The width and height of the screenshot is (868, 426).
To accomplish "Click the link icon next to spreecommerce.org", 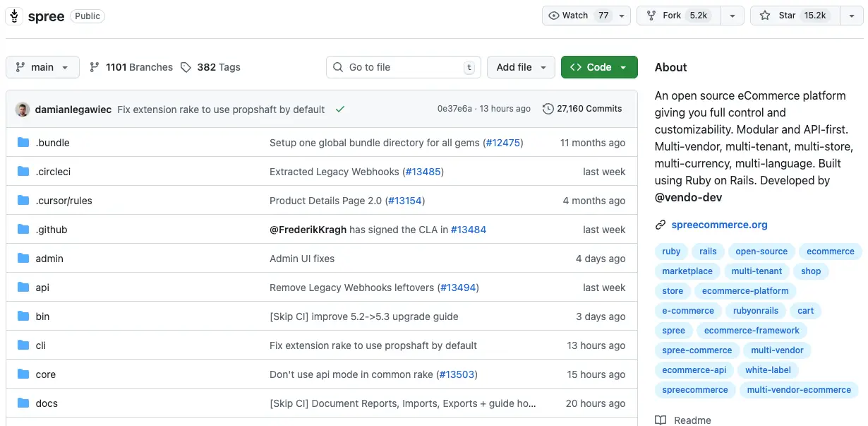I will tap(661, 225).
